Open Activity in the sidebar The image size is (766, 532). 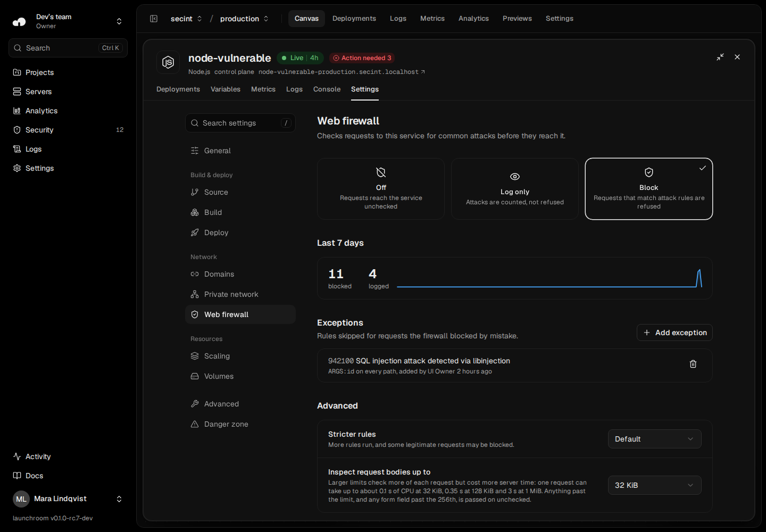68,456
